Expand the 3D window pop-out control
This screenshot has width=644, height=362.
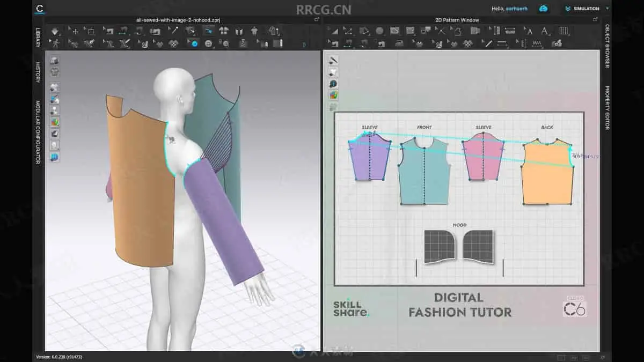(317, 20)
